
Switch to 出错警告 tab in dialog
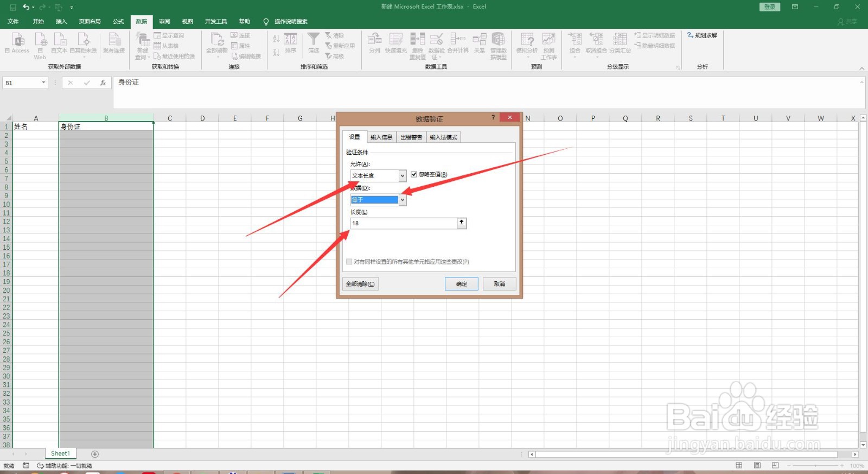(x=411, y=137)
